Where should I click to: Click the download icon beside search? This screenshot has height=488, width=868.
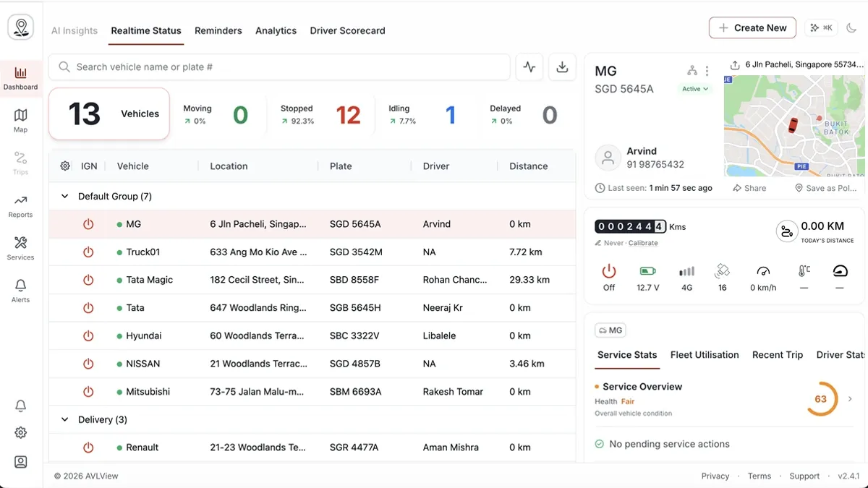pos(562,67)
